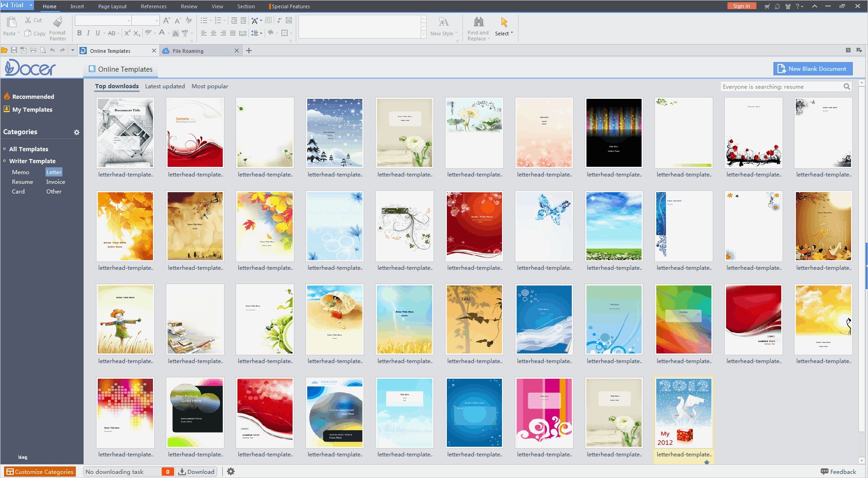Click the Sign in button

741,6
